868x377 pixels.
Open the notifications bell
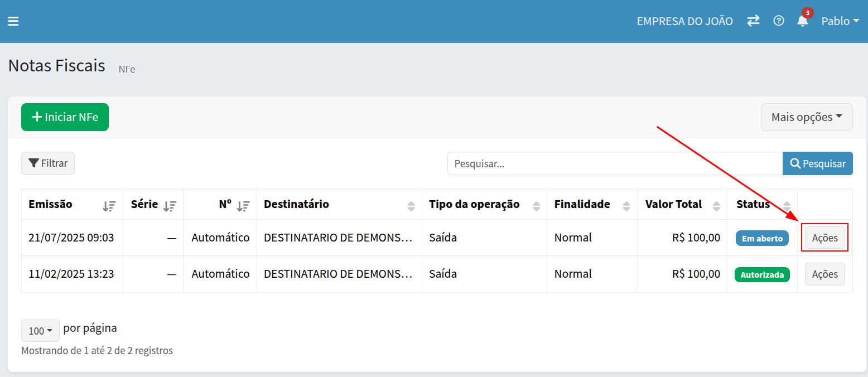pyautogui.click(x=803, y=21)
